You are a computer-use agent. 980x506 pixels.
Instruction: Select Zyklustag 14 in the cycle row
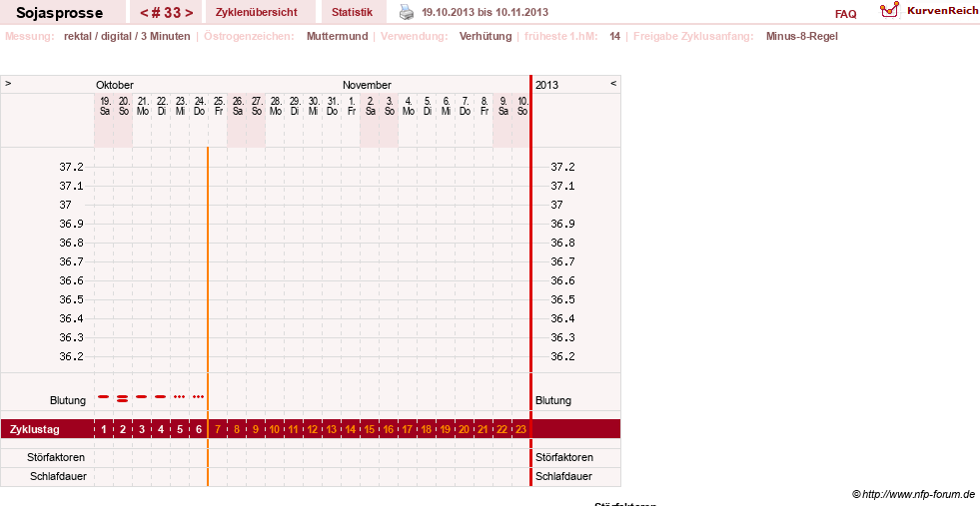pos(350,429)
